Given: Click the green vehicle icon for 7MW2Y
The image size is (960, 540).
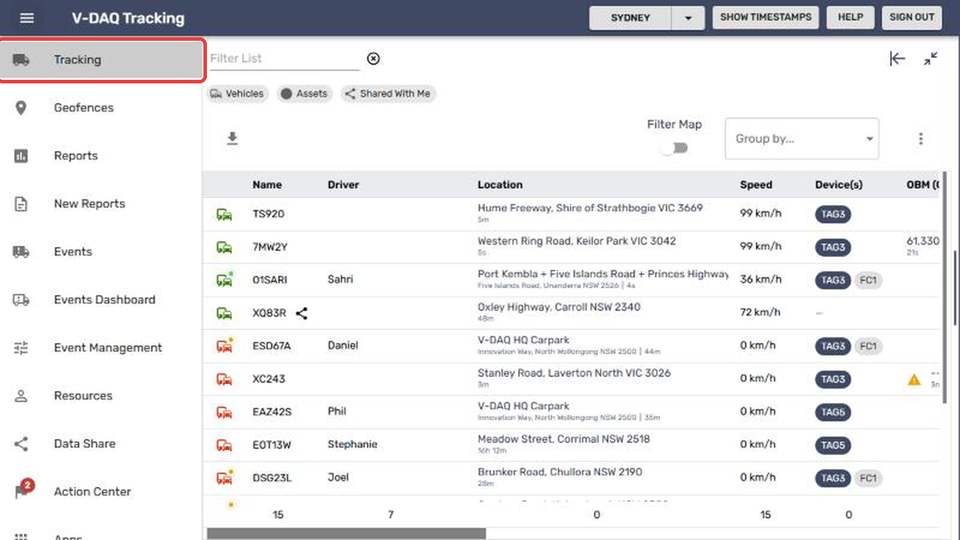Looking at the screenshot, I should point(224,247).
